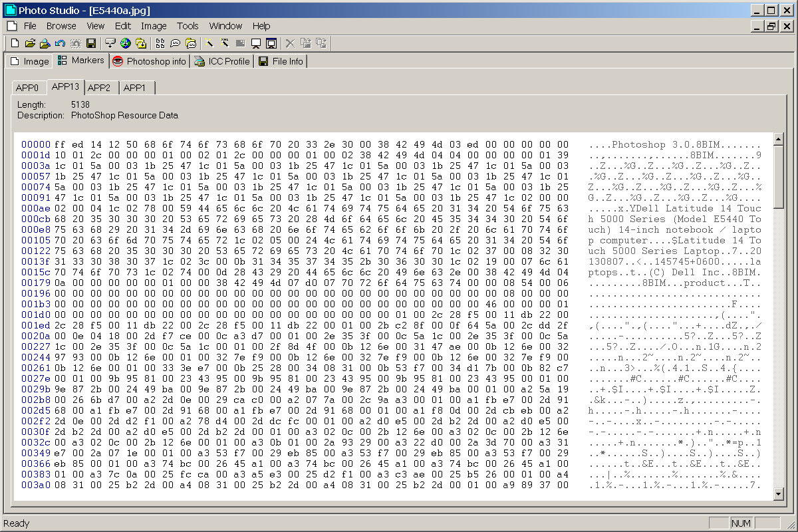The image size is (798, 532).
Task: Open the ICC Profile tab
Action: coord(221,61)
